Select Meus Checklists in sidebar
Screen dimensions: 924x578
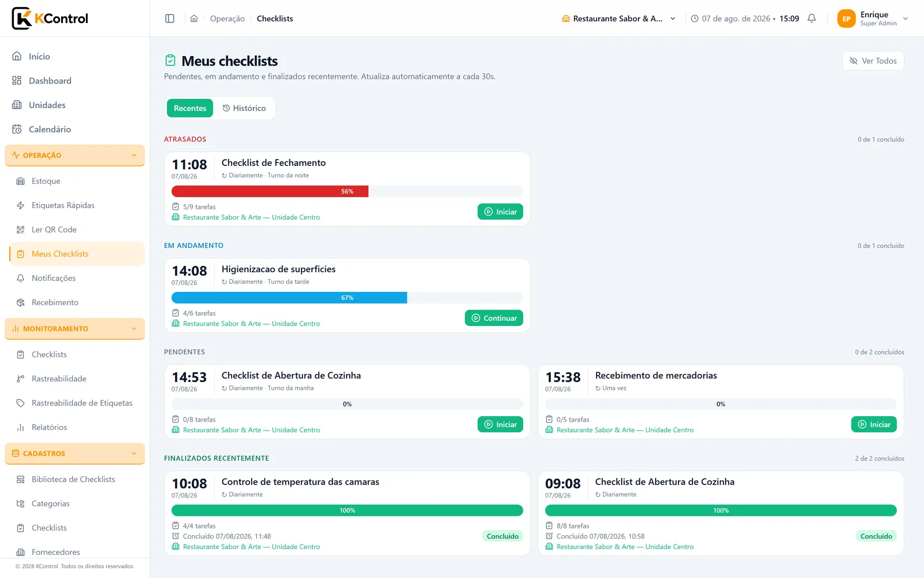click(x=77, y=254)
